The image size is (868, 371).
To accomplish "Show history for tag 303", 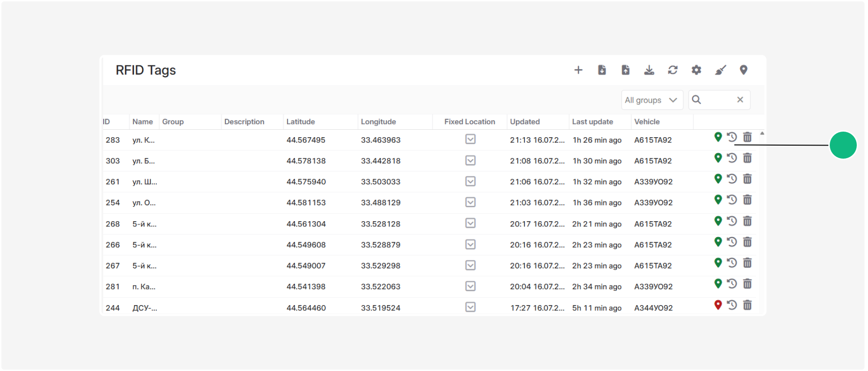I will point(732,158).
